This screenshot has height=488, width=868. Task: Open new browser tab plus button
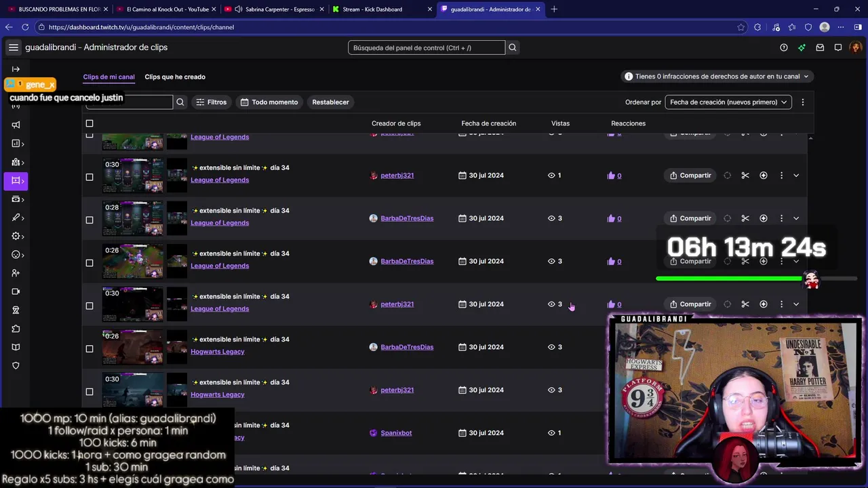[554, 9]
